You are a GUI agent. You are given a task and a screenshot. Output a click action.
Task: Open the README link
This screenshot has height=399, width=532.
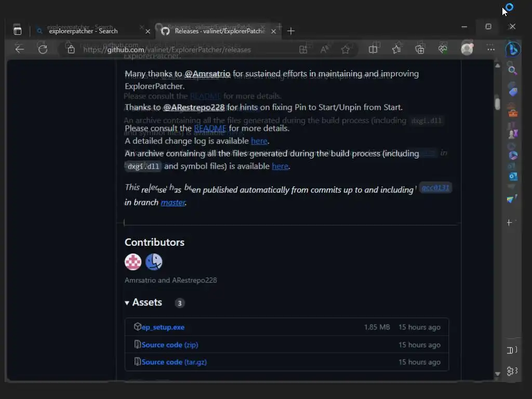[x=210, y=128]
